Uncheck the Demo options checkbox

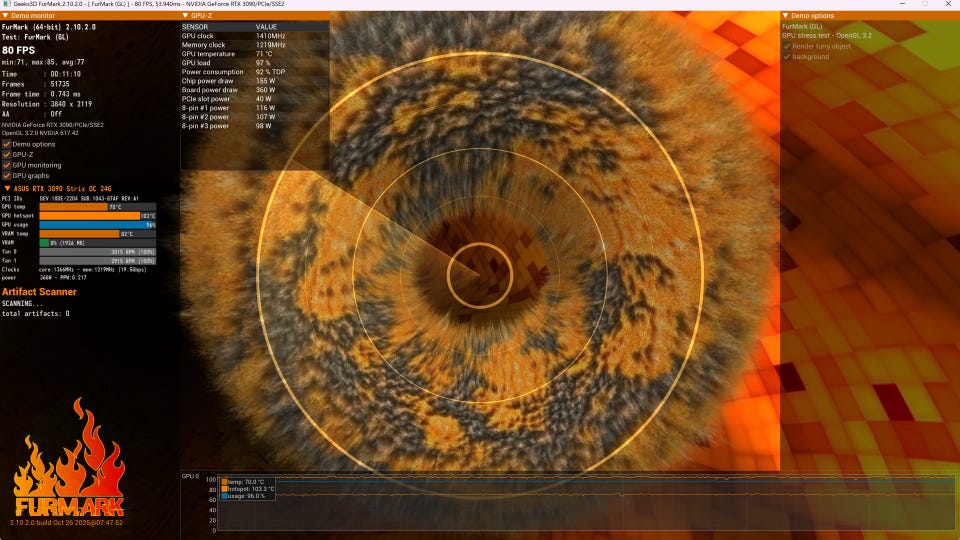coord(7,144)
